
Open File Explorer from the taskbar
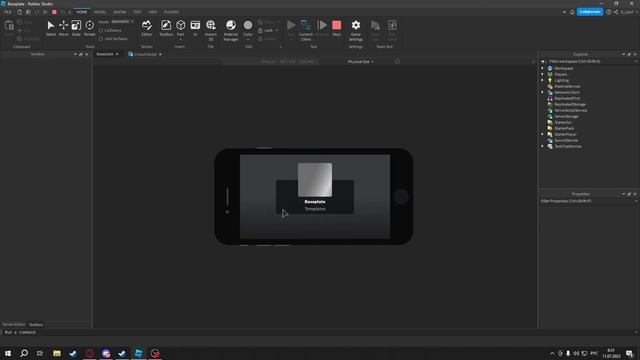[x=57, y=353]
